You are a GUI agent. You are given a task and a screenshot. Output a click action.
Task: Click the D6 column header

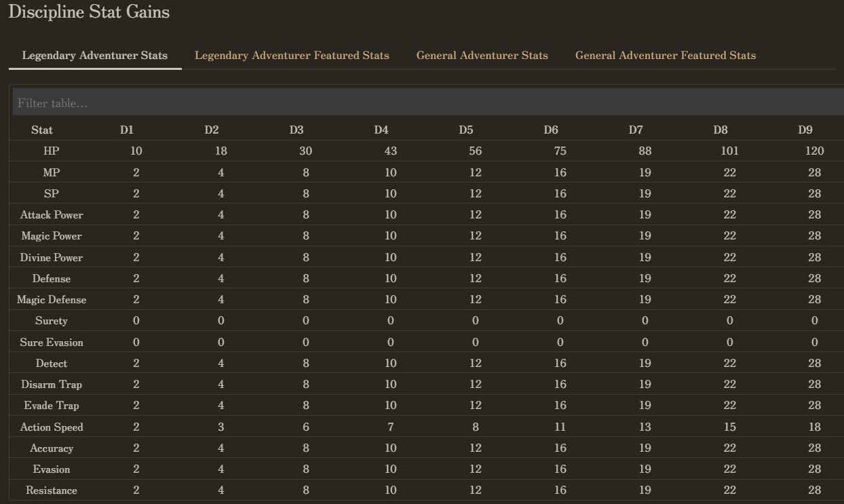coord(551,130)
